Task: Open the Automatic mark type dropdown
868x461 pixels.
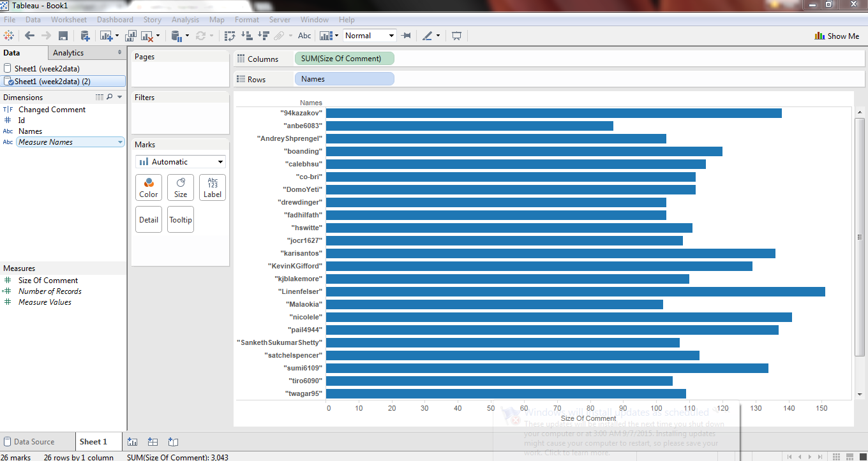Action: (180, 162)
